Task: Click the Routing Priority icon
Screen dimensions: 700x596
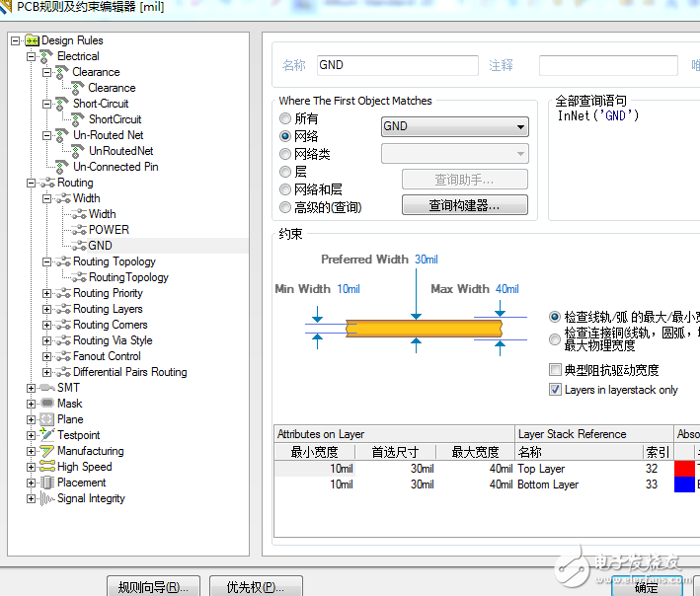Action: [63, 293]
